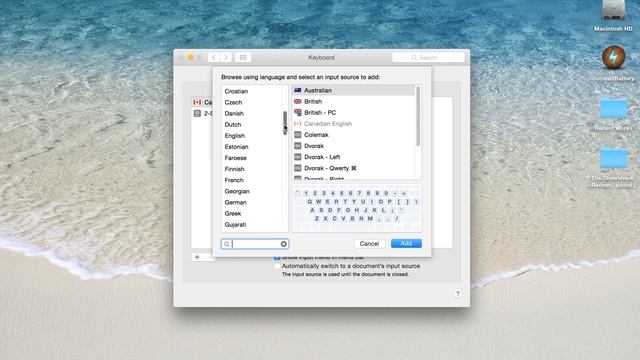Choose Faroese in the language list

click(236, 158)
